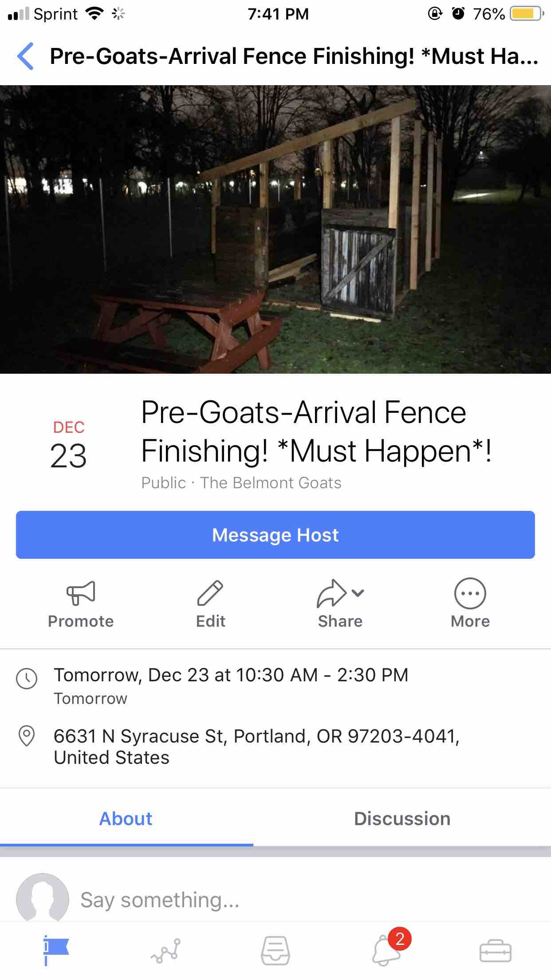The image size is (551, 980).
Task: Open the Tools briefcase icon
Action: (x=496, y=951)
